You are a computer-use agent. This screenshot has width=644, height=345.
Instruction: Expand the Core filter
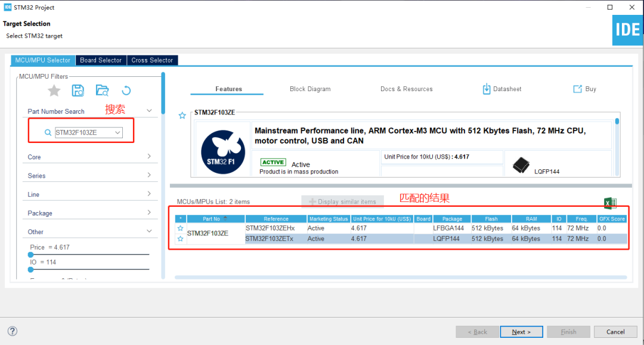click(x=149, y=156)
